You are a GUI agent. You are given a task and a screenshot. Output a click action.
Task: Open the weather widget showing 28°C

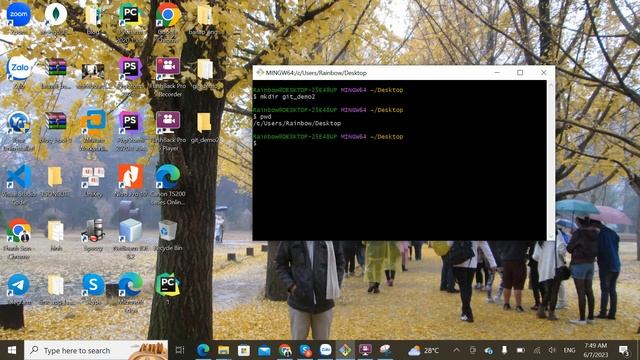[423, 350]
